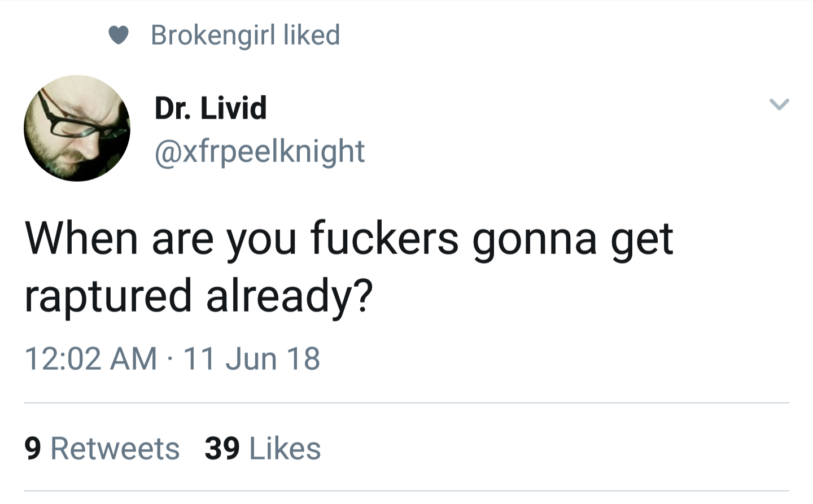Open Brokengirl's profile from liked header

pos(213,35)
